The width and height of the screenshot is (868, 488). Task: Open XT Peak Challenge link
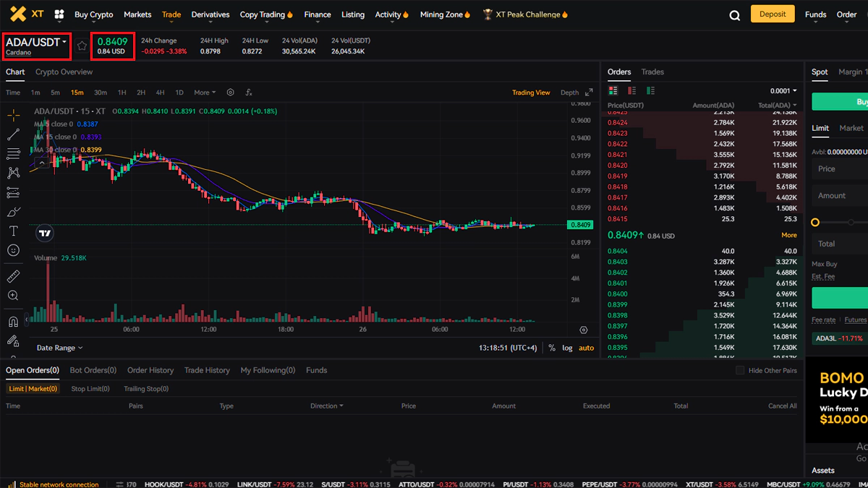[526, 14]
